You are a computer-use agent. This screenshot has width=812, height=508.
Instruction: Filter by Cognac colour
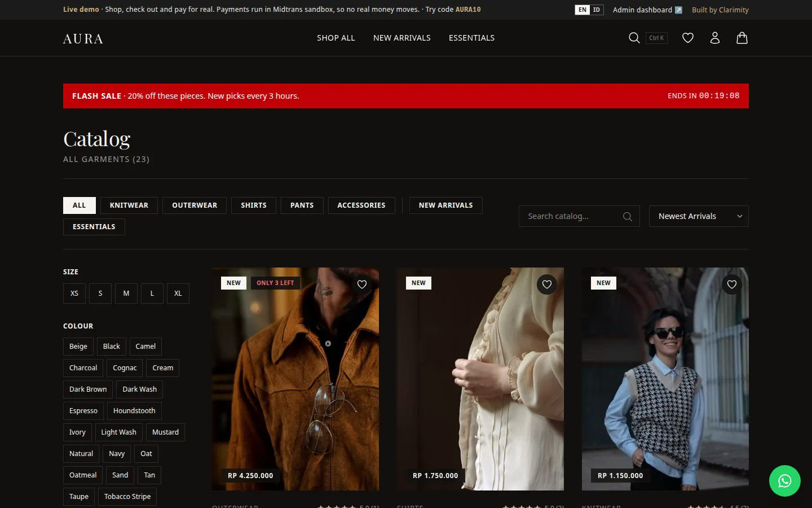point(125,368)
